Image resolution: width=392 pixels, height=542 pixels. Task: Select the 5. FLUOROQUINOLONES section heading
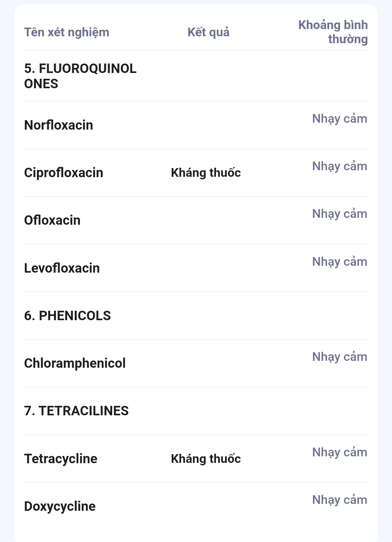tap(80, 76)
